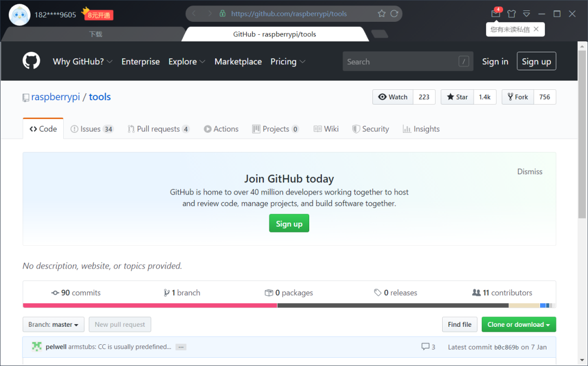The height and width of the screenshot is (366, 588).
Task: Click the green padlock security icon
Action: coord(222,14)
